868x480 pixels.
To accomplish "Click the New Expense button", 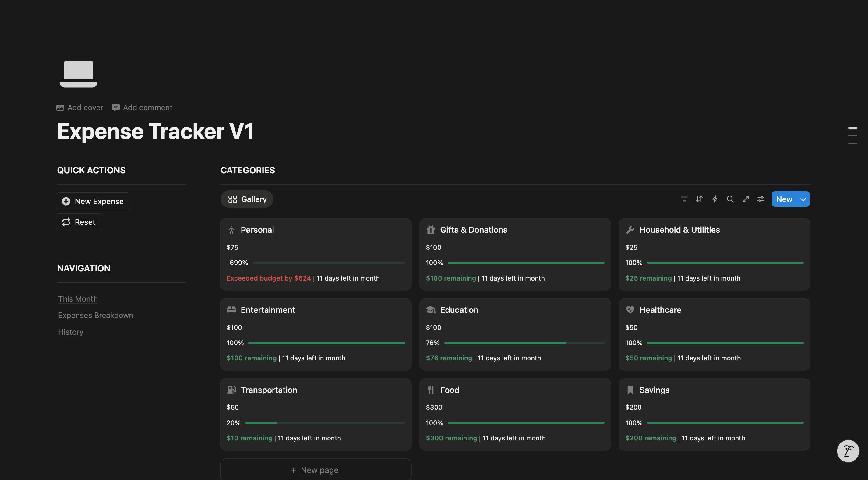I will [x=93, y=201].
